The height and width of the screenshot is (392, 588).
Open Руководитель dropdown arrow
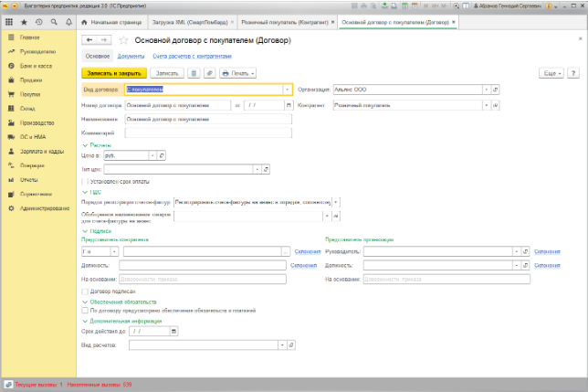[517, 251]
